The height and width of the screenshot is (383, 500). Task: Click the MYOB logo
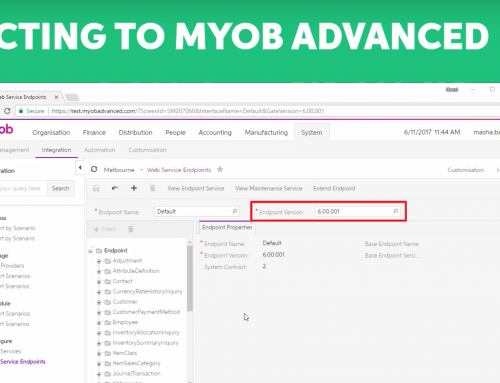tap(6, 129)
